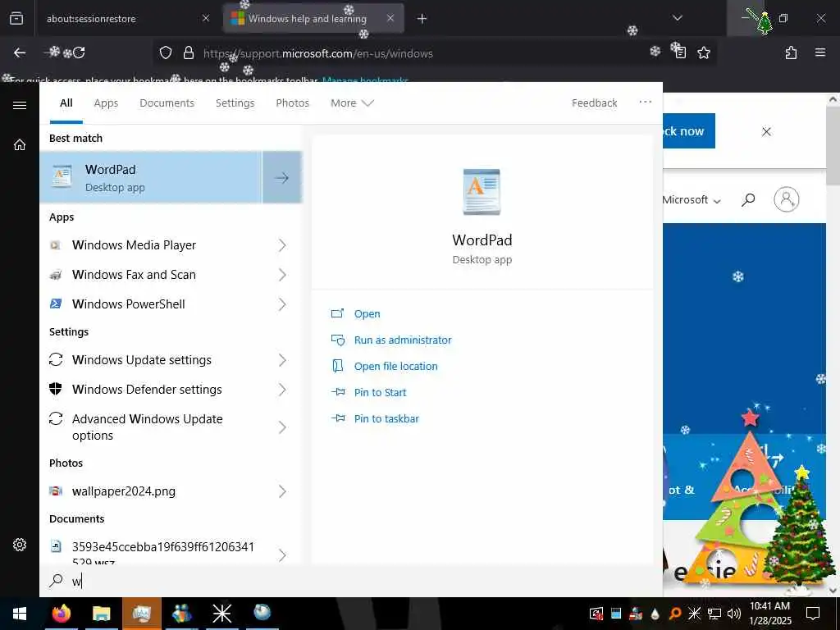Screen dimensions: 840x630
Task: Choose Run as administrator for WordPad
Action: tap(402, 340)
